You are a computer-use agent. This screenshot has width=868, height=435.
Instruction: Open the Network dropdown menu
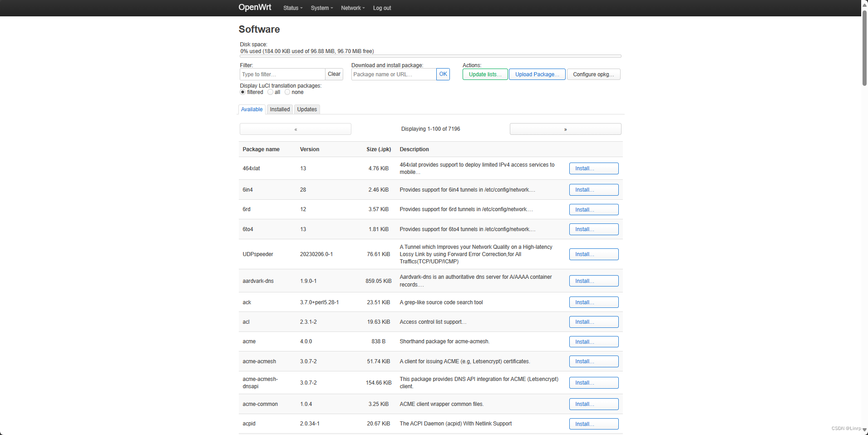353,8
